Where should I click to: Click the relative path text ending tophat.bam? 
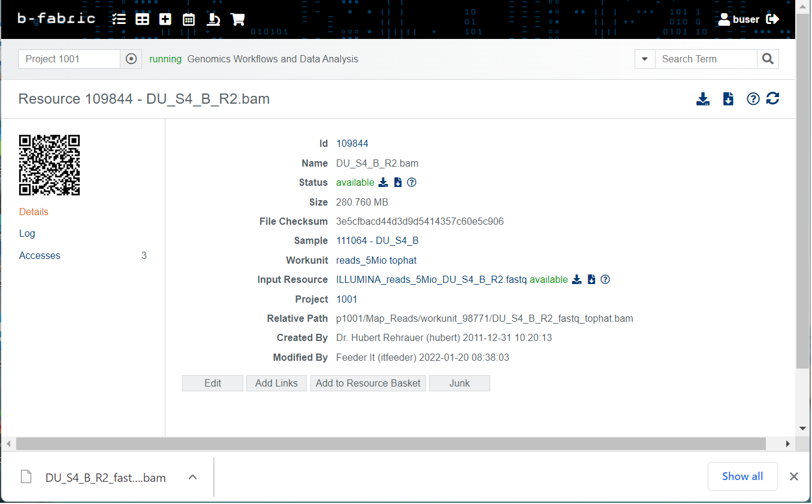[485, 318]
